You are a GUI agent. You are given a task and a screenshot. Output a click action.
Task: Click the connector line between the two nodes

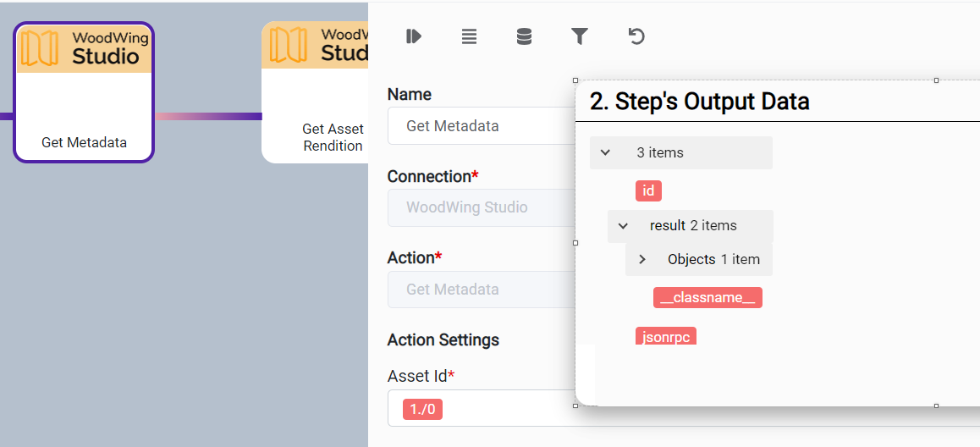coord(208,116)
